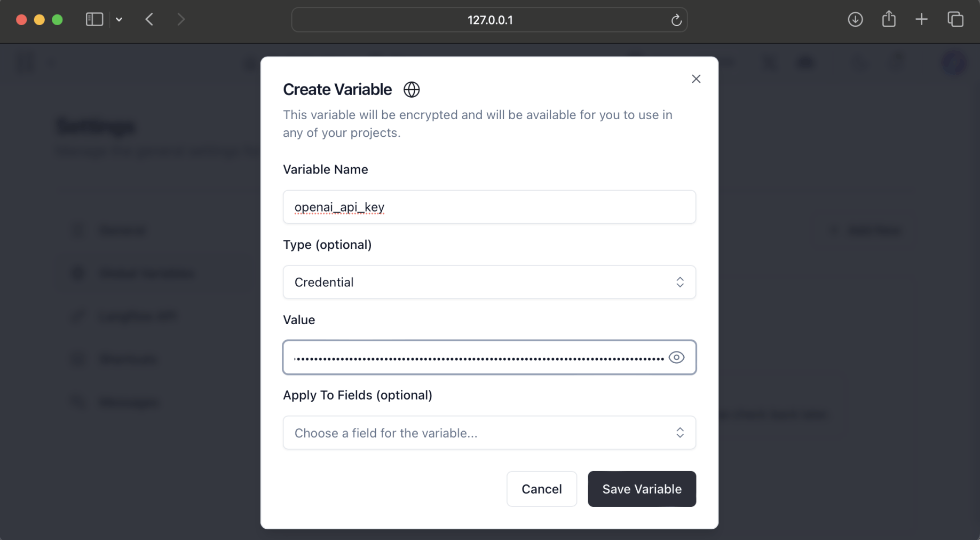Click the chevron arrows on Type selector
This screenshot has width=980, height=540.
click(679, 282)
